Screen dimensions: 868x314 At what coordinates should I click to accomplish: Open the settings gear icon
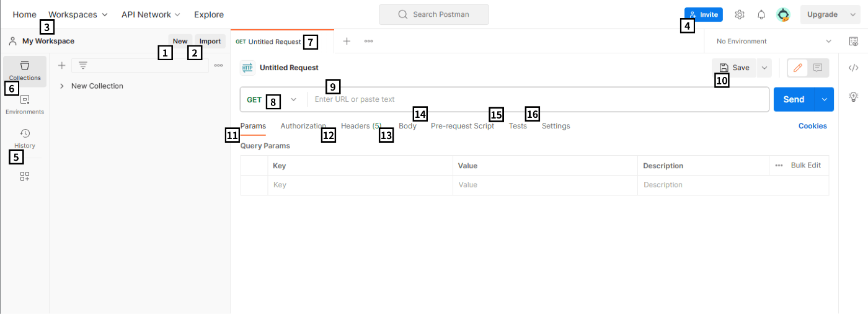pyautogui.click(x=740, y=14)
